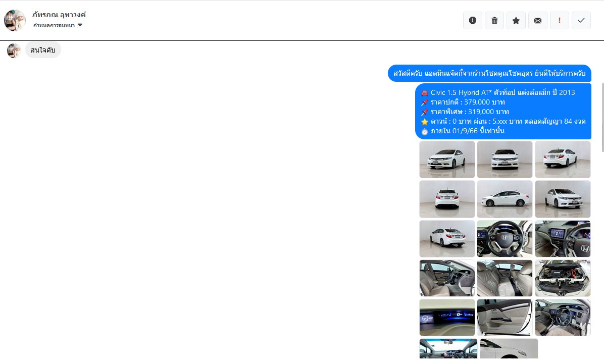The image size is (604, 364).
Task: Click the spam report icon with exclamation circle
Action: pos(473,20)
